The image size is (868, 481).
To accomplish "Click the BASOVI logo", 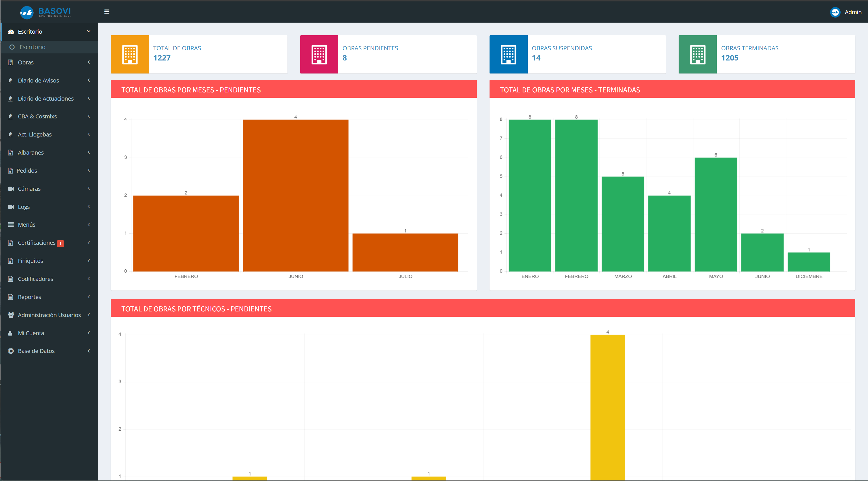I will coord(46,12).
